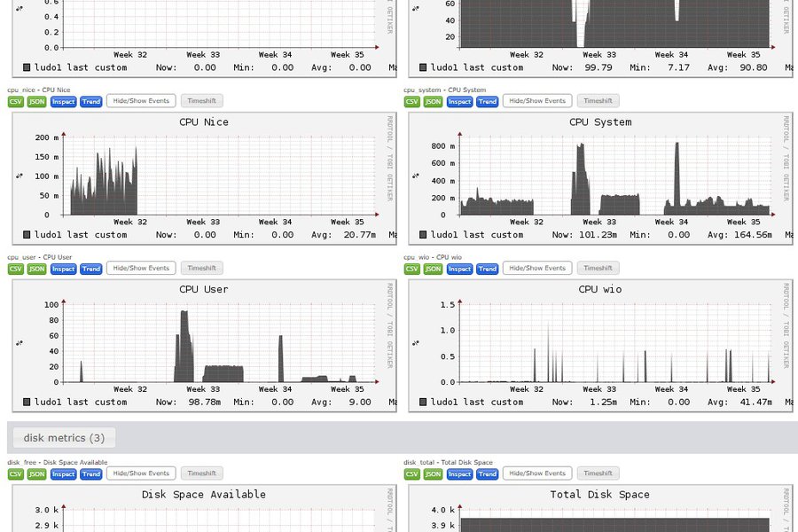Screen dimensions: 798x532
Task: Click the 'Avg: 90.80' value
Action: (x=738, y=67)
